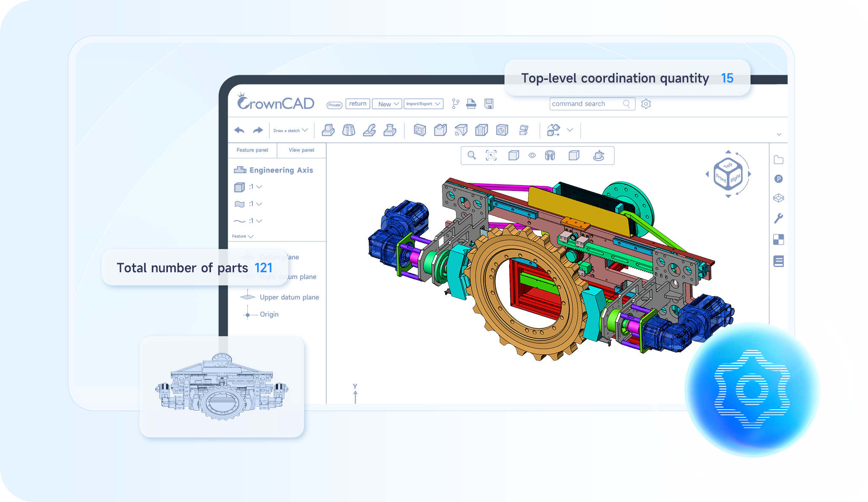
Task: Click the redo arrow icon
Action: (x=258, y=130)
